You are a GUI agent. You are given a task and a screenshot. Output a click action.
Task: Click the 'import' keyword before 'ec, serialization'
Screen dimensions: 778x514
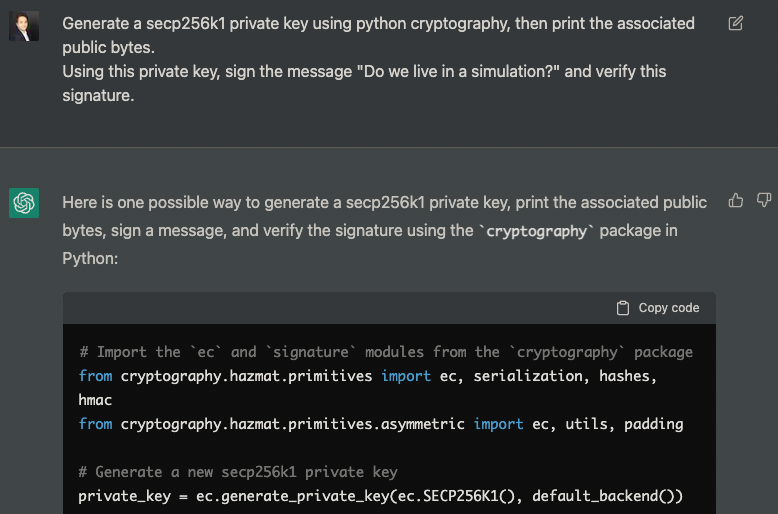[406, 376]
